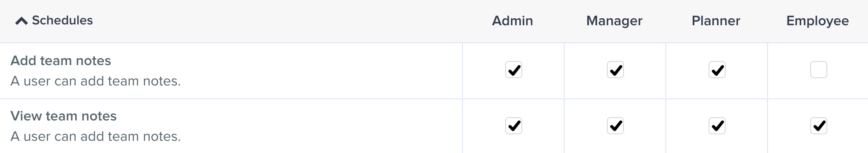The width and height of the screenshot is (868, 153).
Task: Uncheck Add team notes for Manager
Action: coord(615,70)
